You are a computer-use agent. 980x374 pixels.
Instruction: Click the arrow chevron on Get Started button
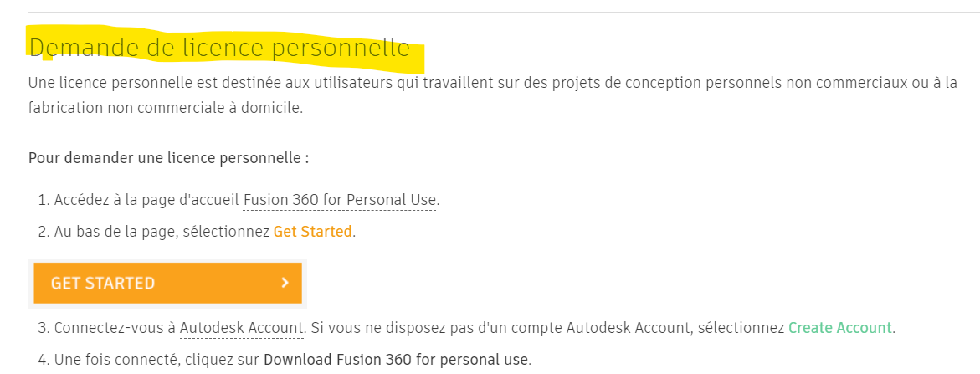(285, 283)
